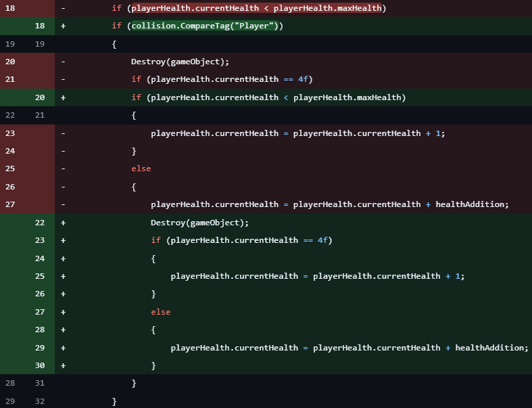Click added line number 28

[40, 330]
